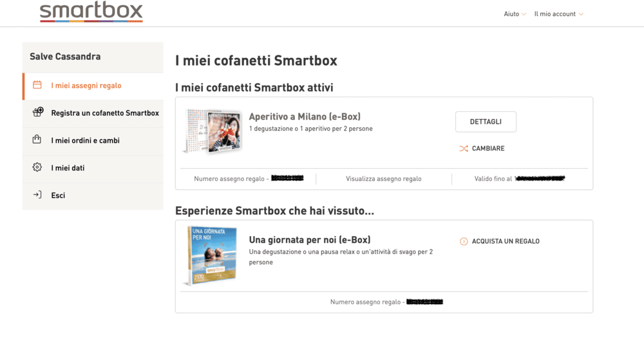Open the Il mio account dropdown

(558, 14)
